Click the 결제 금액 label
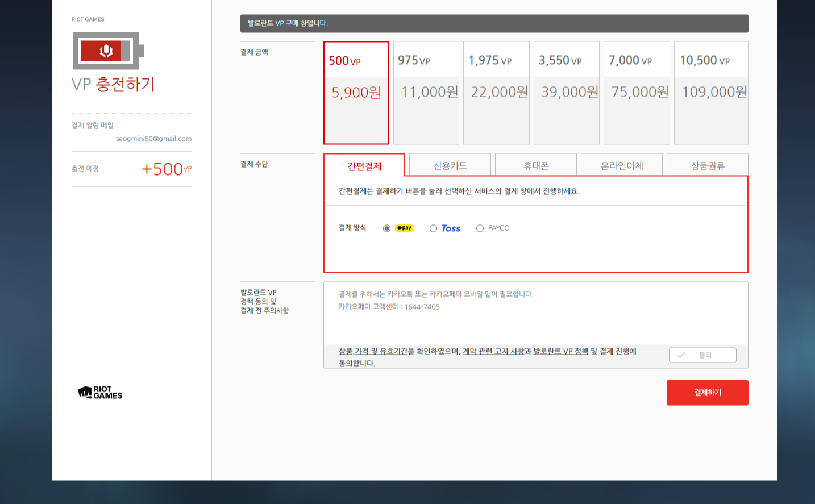 click(x=254, y=52)
